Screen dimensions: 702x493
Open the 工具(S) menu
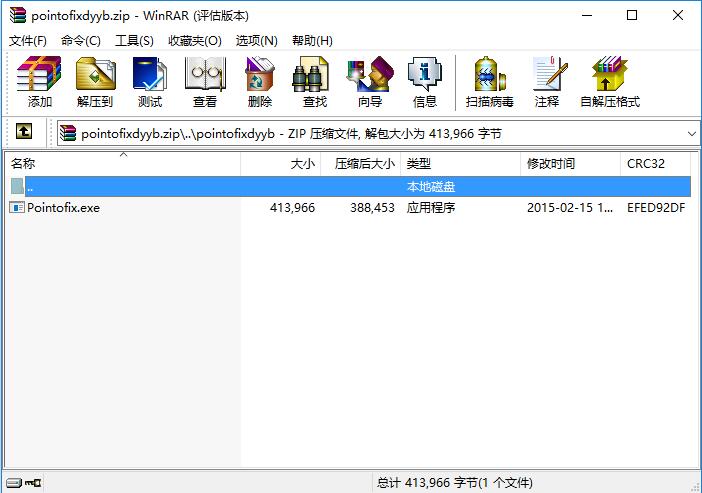click(134, 41)
